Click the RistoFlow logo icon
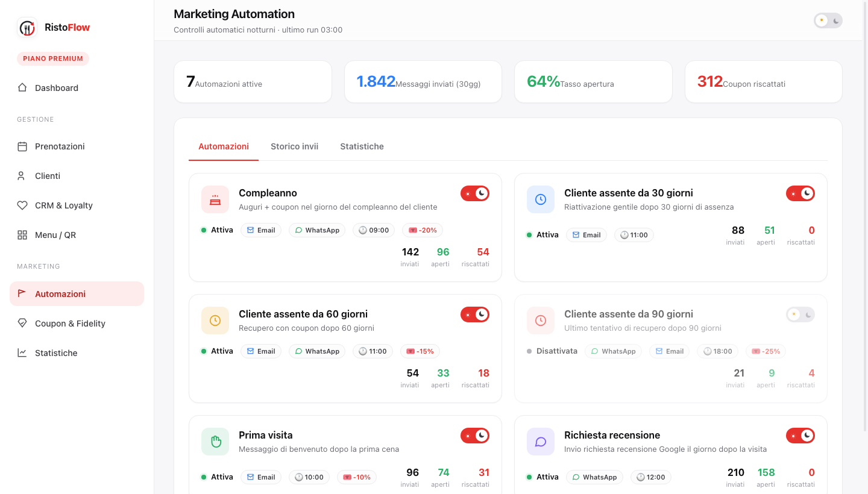This screenshot has width=868, height=494. click(27, 27)
